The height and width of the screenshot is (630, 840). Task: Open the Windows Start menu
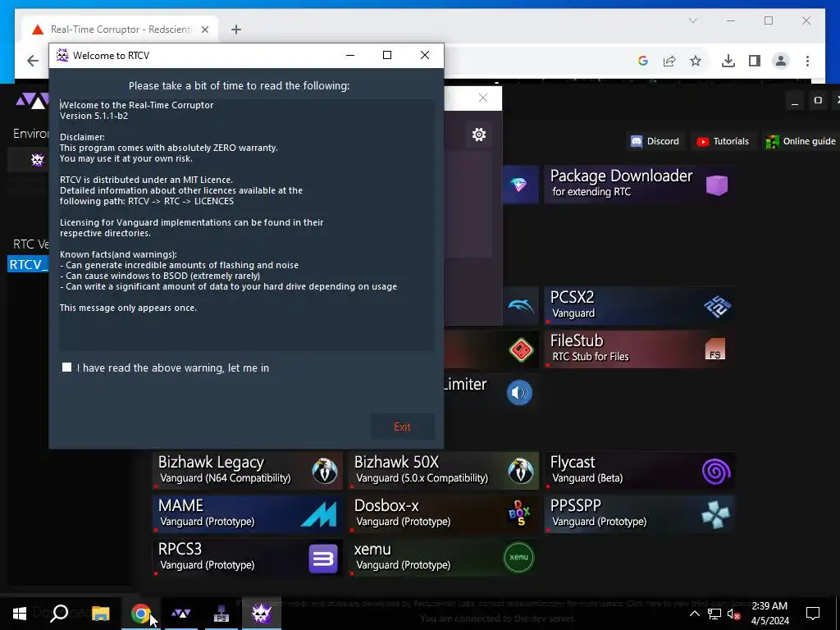click(x=20, y=614)
